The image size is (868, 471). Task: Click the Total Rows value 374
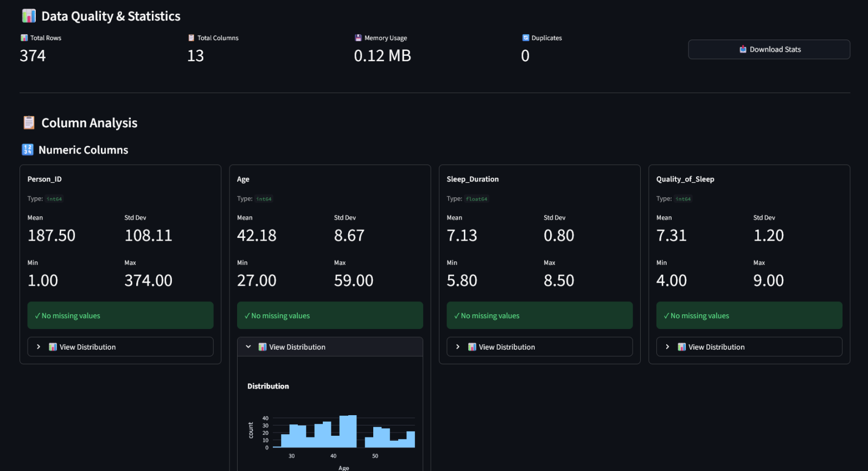tap(33, 56)
